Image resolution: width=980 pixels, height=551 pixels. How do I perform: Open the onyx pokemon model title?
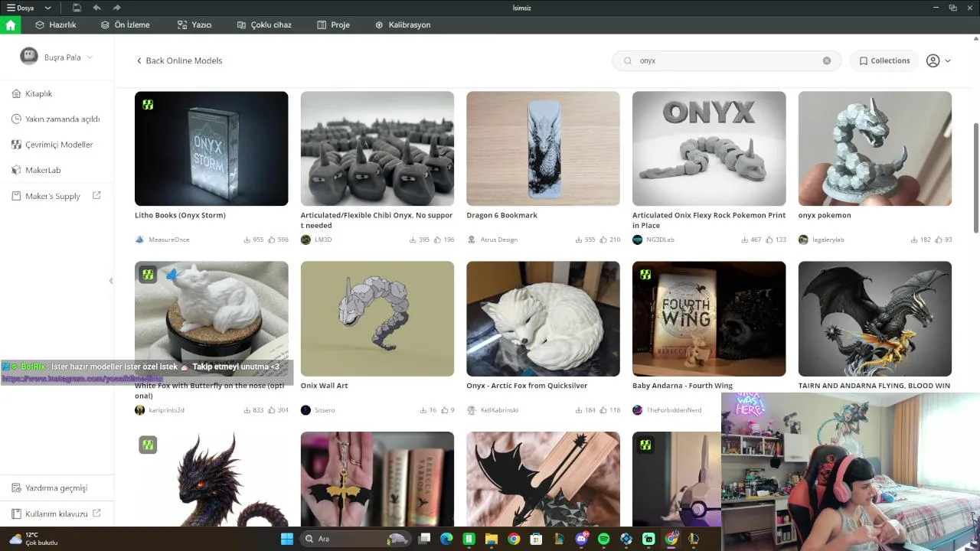pos(825,215)
